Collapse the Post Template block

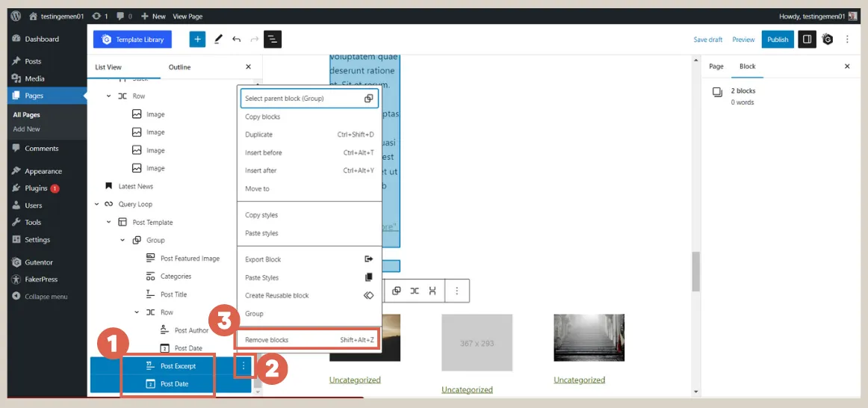pos(109,223)
